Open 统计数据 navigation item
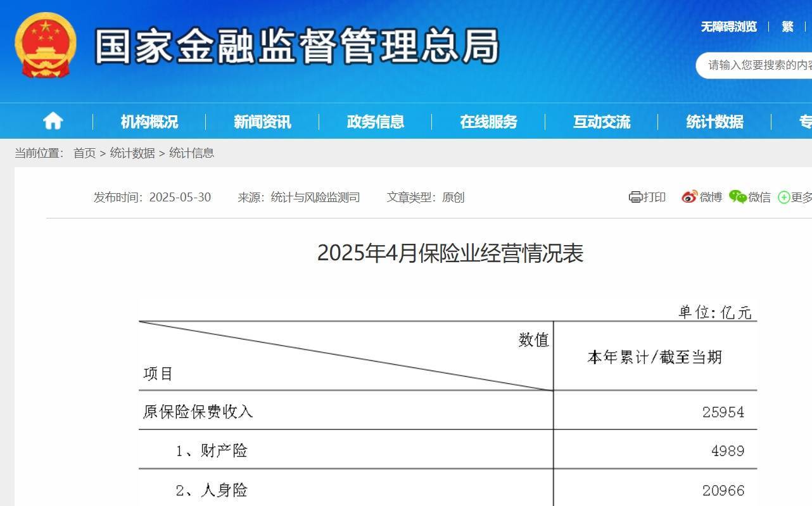 pos(714,122)
